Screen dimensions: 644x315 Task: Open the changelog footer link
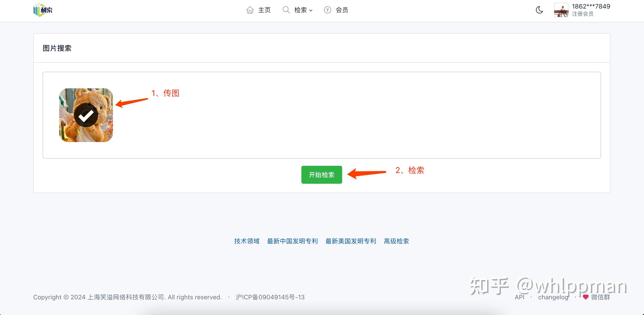[x=553, y=297]
